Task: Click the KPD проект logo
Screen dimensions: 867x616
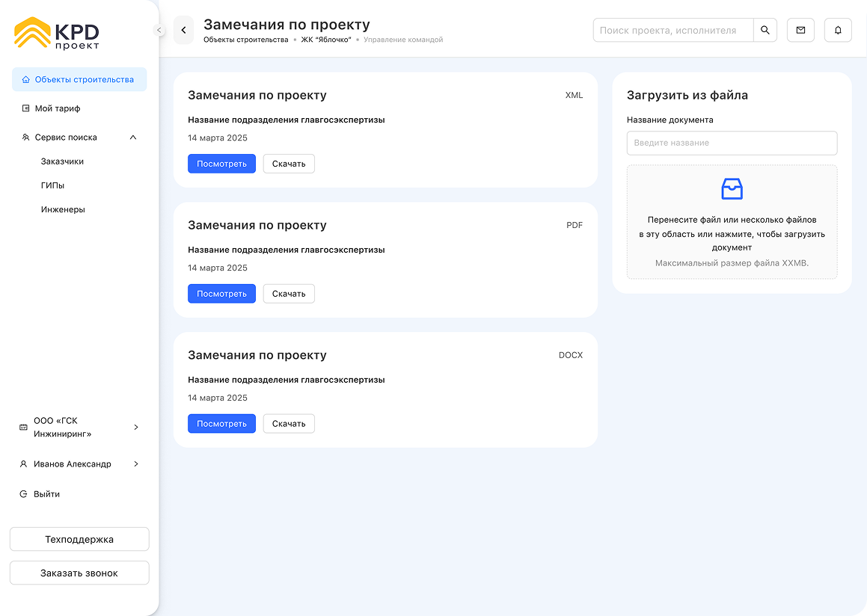Action: (x=57, y=34)
